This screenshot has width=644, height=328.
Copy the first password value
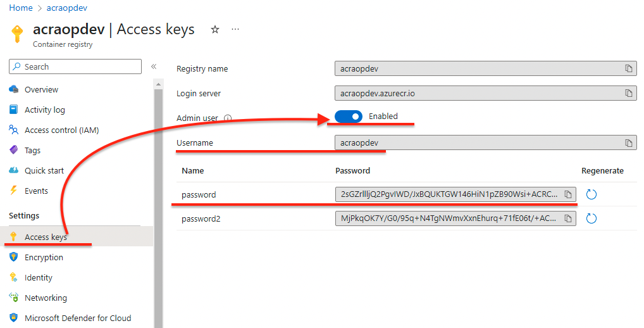[x=568, y=194]
